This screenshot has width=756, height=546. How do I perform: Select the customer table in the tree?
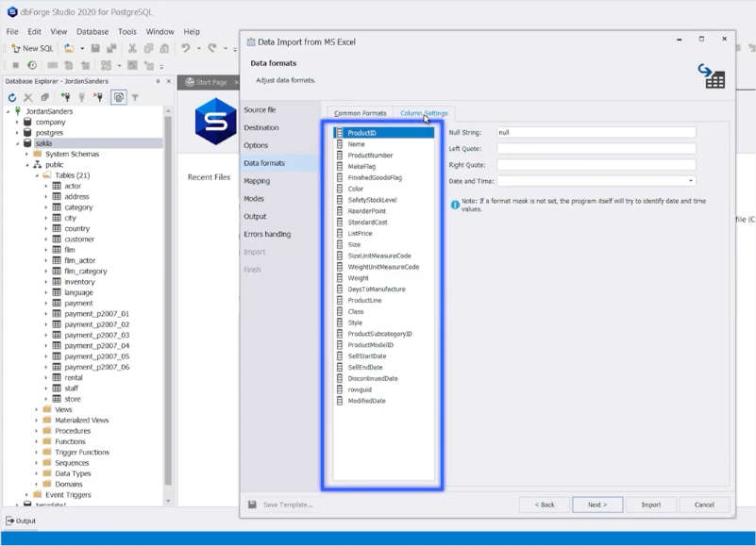pos(78,240)
